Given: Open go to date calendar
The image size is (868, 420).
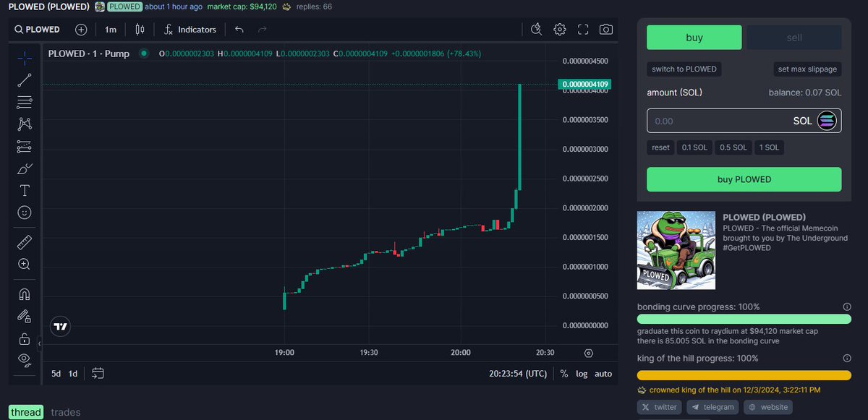Looking at the screenshot, I should 98,374.
